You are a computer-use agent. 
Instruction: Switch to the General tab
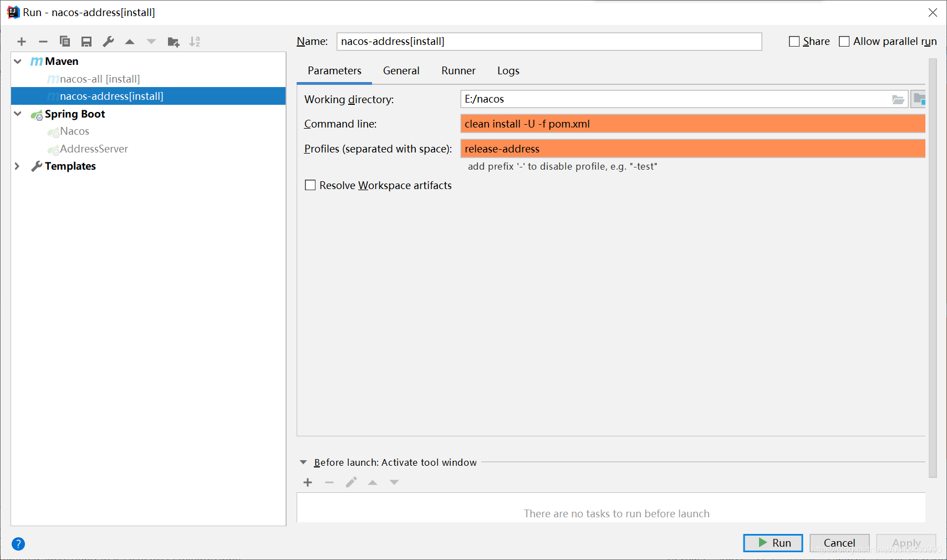[401, 70]
